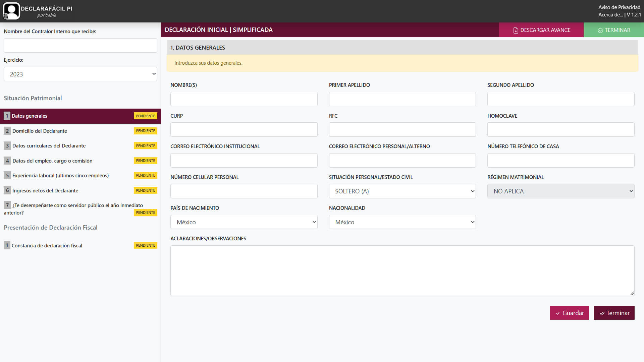Focus the Contralor Interno name field
This screenshot has width=644, height=362.
[x=80, y=45]
